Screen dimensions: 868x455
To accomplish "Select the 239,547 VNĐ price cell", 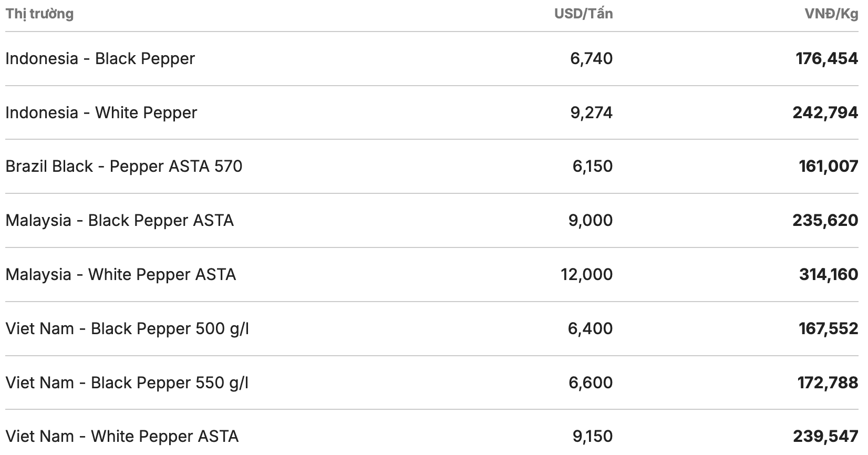I will pyautogui.click(x=825, y=436).
